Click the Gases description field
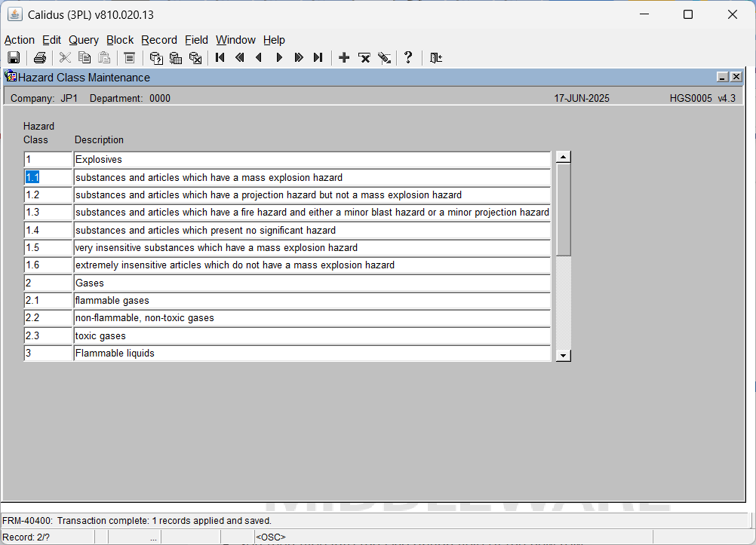Image resolution: width=756 pixels, height=545 pixels. coord(312,283)
